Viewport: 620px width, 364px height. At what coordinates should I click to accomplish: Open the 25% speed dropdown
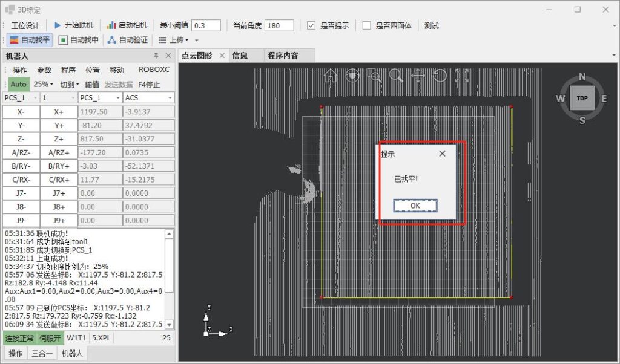point(43,85)
